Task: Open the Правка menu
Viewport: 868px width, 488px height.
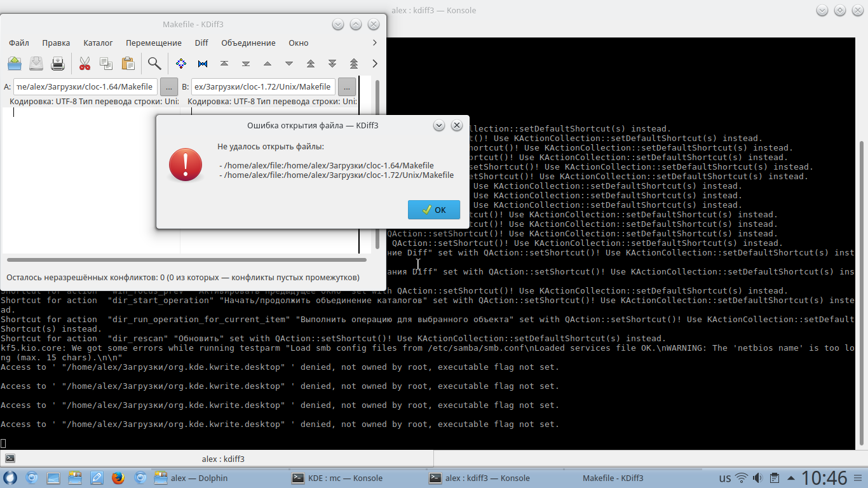Action: (56, 43)
